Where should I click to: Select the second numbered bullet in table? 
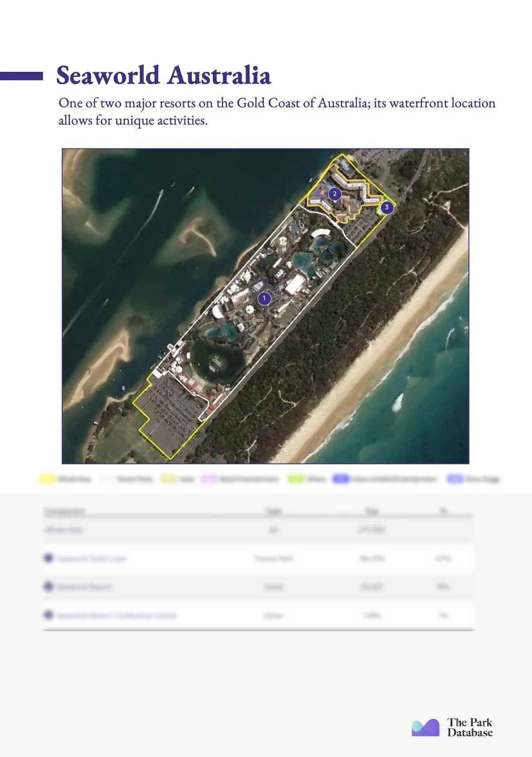48,587
